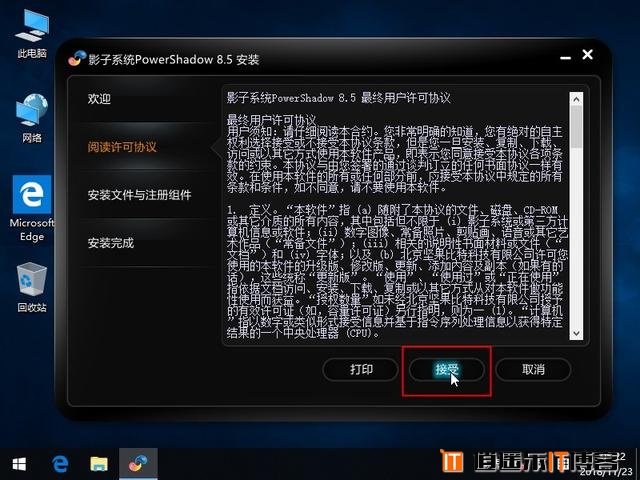Close the PowerShadow installer window
The image size is (640, 480).
point(587,54)
